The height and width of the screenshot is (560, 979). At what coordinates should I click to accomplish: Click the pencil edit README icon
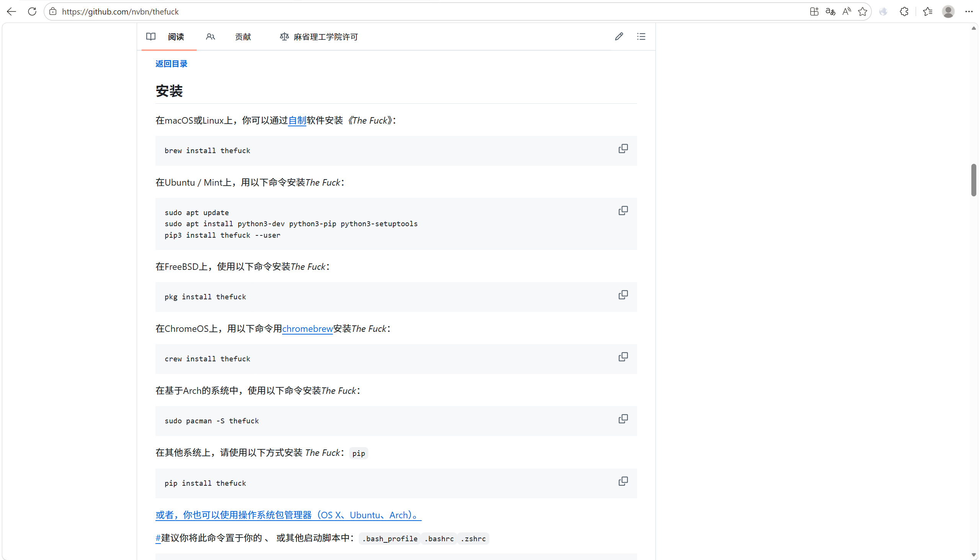(619, 36)
